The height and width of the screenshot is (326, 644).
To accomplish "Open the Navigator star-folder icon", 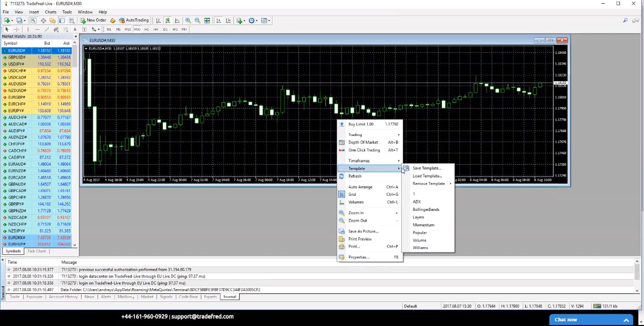I will [x=52, y=20].
